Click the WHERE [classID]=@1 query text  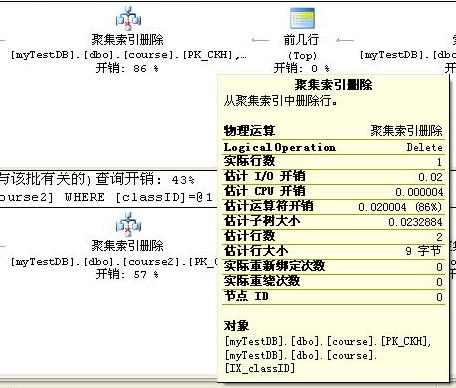[138, 197]
